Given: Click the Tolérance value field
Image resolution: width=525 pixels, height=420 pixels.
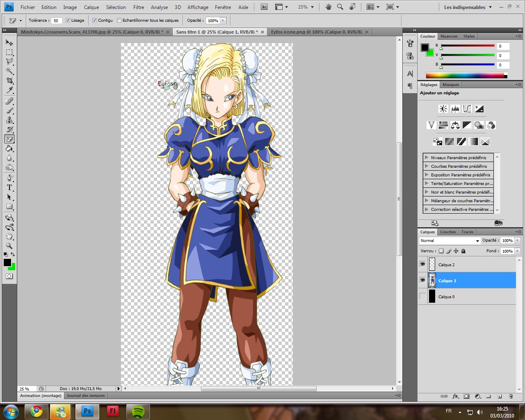Looking at the screenshot, I should point(57,21).
